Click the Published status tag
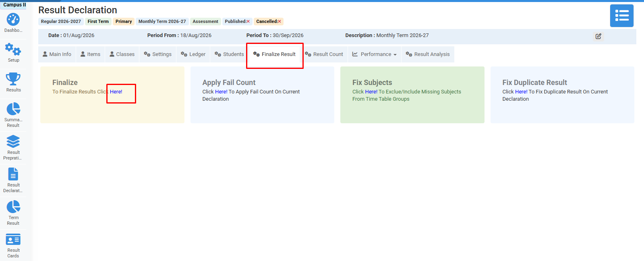Image resolution: width=644 pixels, height=261 pixels. click(x=237, y=21)
